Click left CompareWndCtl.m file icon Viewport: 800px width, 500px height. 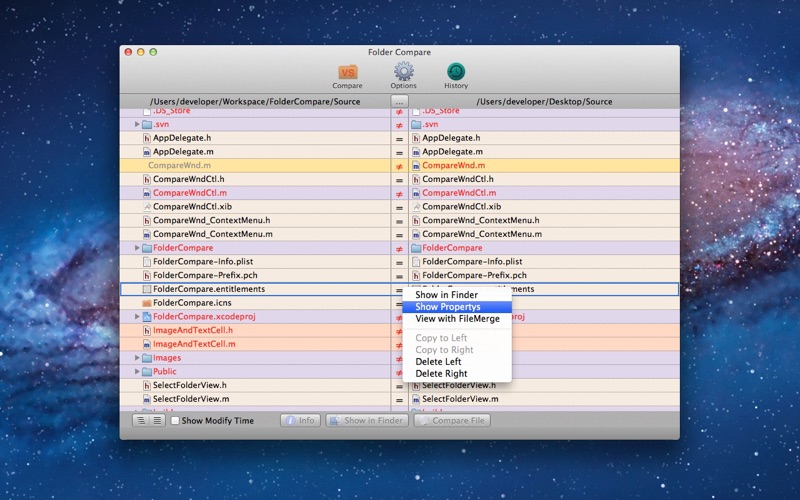[x=146, y=193]
